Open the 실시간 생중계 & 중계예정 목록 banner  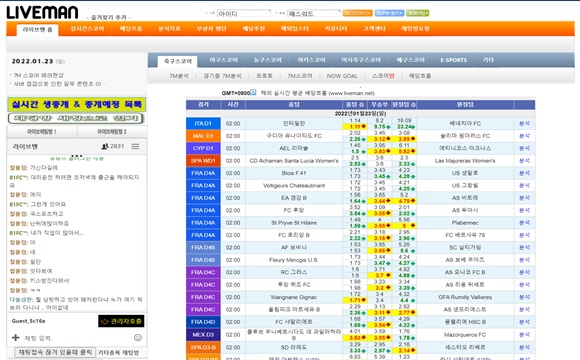(x=77, y=104)
